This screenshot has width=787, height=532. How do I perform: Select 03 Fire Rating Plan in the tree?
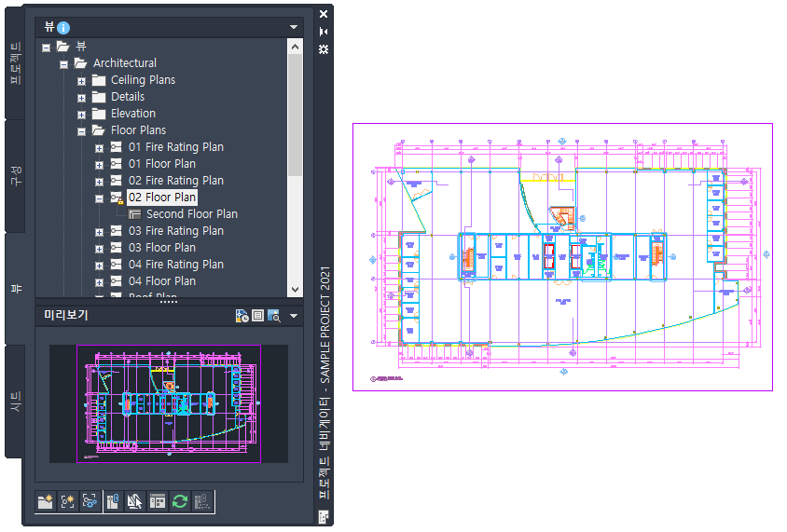click(x=175, y=231)
